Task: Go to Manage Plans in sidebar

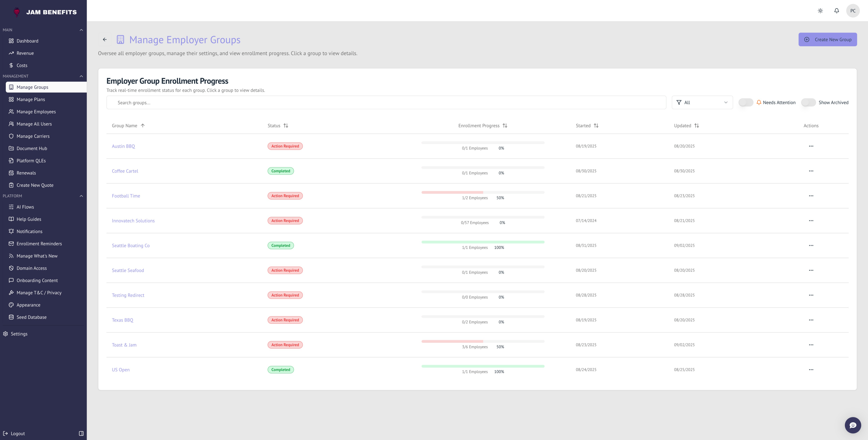Action: click(x=31, y=99)
